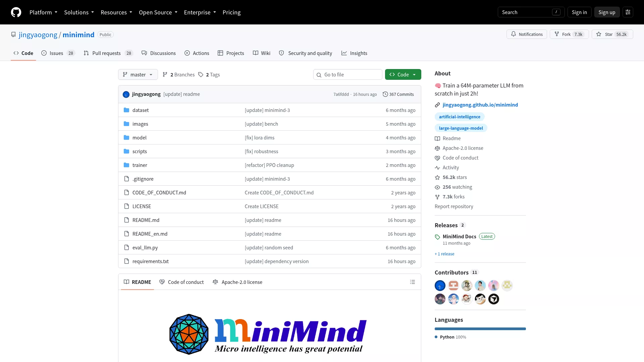Click the LICENSE file icon
Screen dimensions: 644x362
(126, 206)
